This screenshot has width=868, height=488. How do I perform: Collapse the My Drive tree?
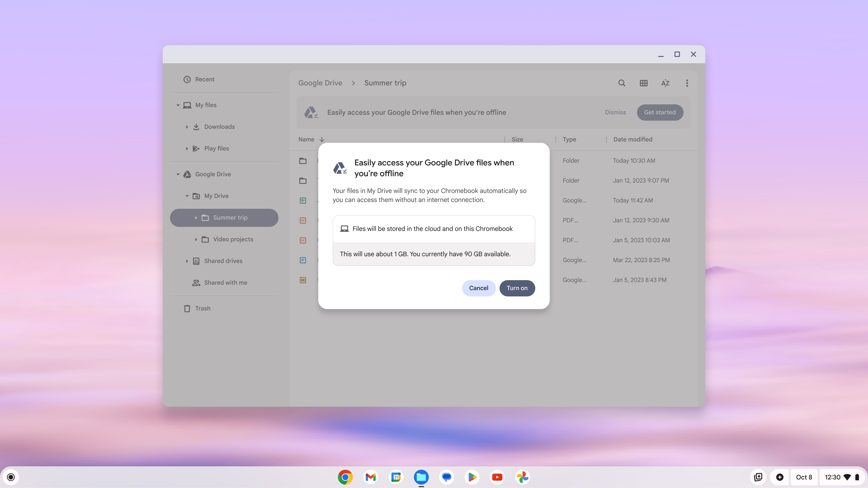click(x=187, y=196)
